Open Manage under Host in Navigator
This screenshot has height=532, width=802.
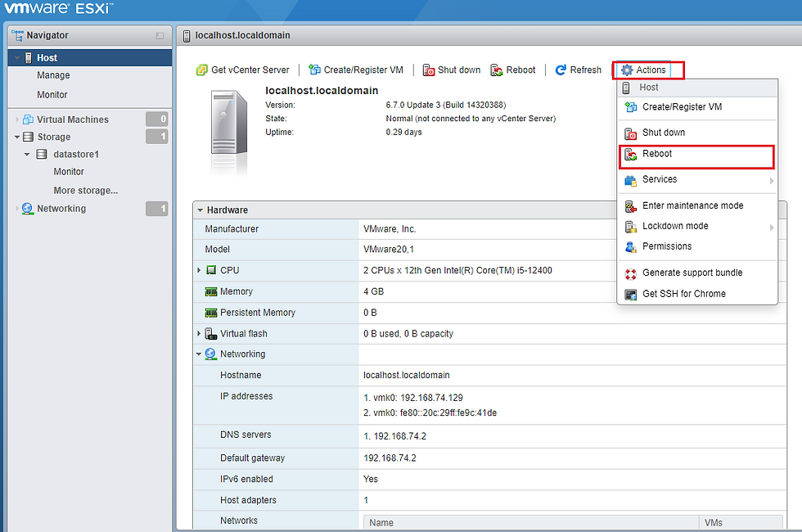point(53,75)
